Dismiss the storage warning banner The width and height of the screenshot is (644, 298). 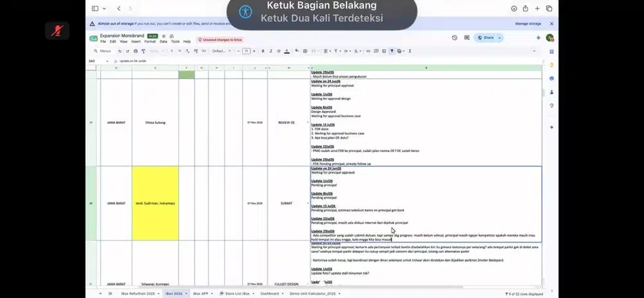[x=552, y=24]
